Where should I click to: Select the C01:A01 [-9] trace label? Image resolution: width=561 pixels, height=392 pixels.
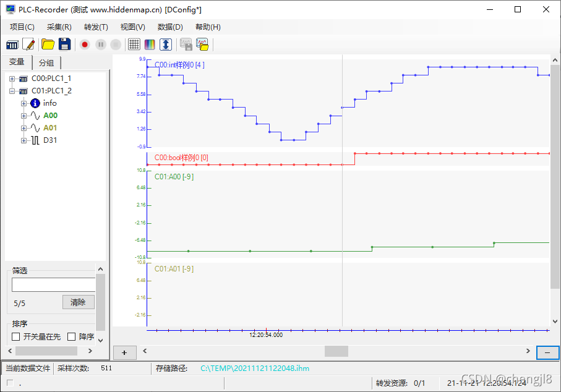point(174,269)
